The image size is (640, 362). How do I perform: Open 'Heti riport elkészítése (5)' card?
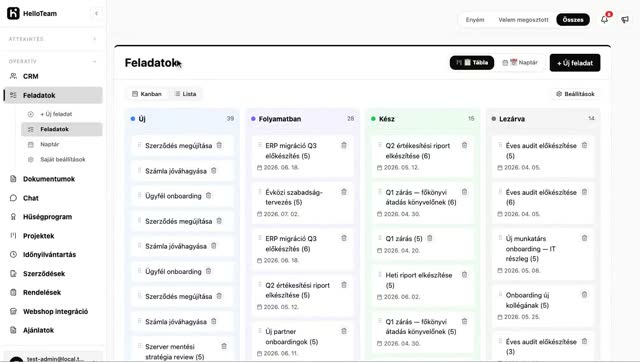click(x=423, y=286)
